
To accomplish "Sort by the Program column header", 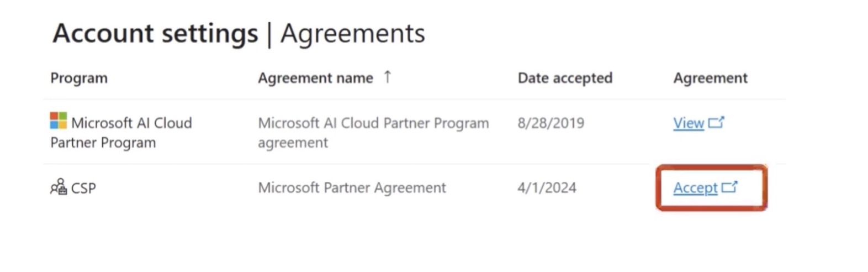I will click(79, 79).
